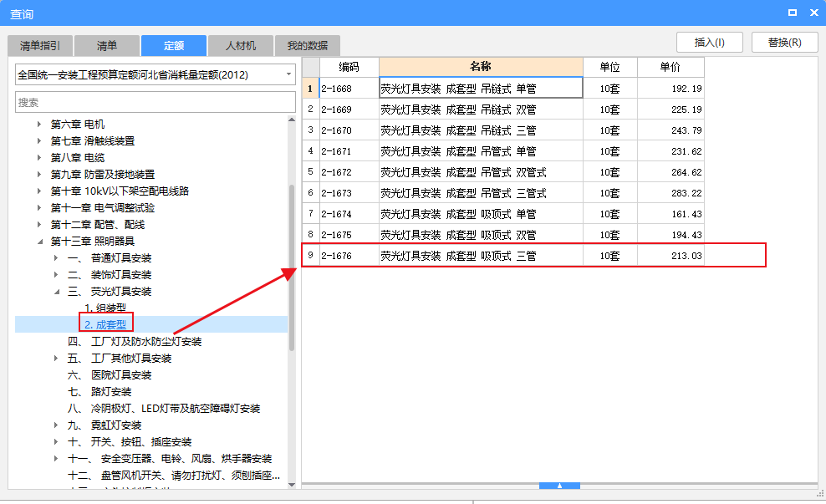Collapse 三、荧光灯具安装 node
This screenshot has width=826, height=504.
pos(57,292)
